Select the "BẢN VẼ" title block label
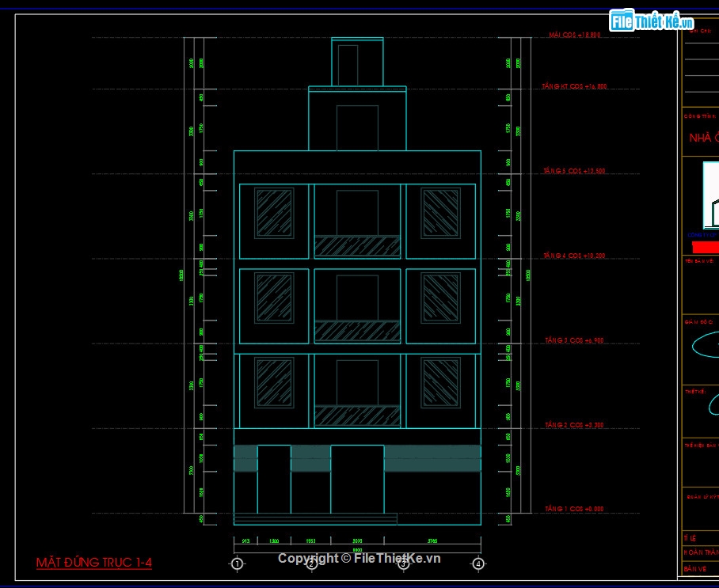Image resolution: width=719 pixels, height=588 pixels. 695,569
